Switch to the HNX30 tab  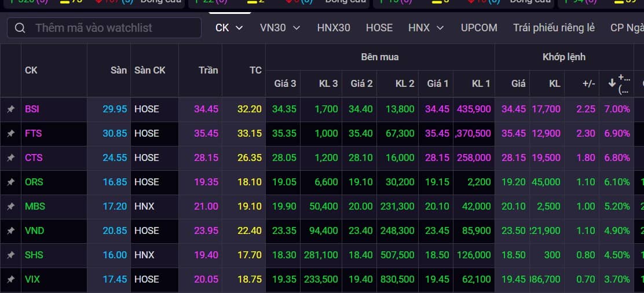334,28
